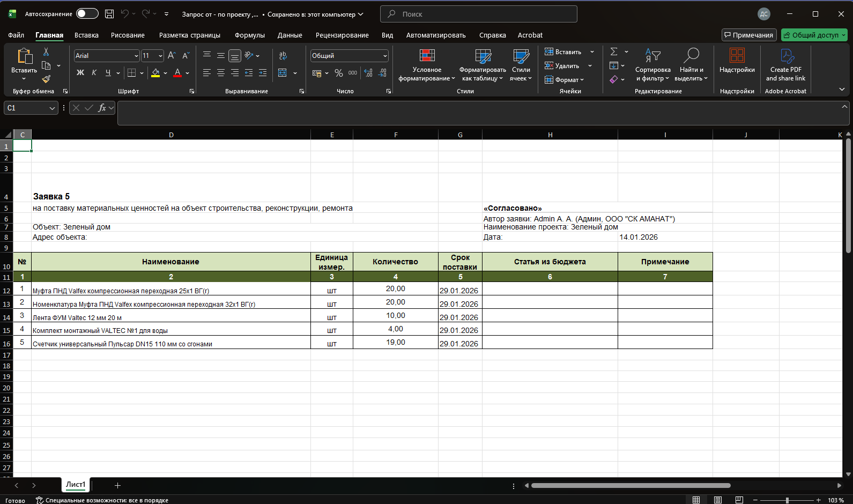Click the Merge and Center icon
Image resolution: width=853 pixels, height=504 pixels.
[x=283, y=73]
